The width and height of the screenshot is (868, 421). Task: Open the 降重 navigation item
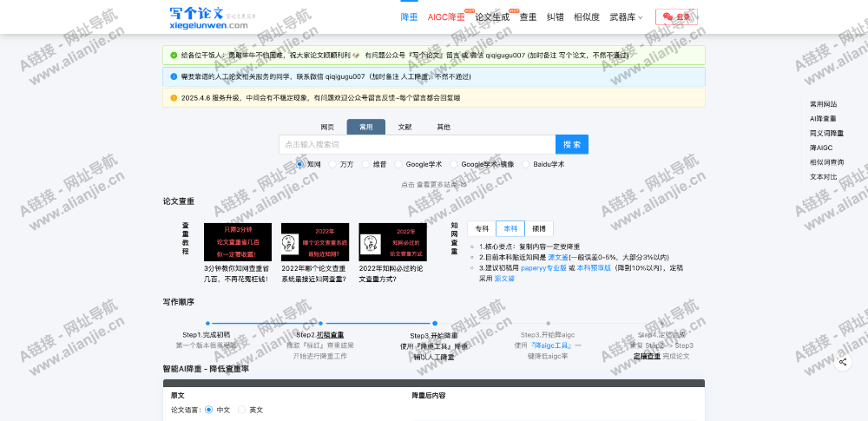pos(409,16)
